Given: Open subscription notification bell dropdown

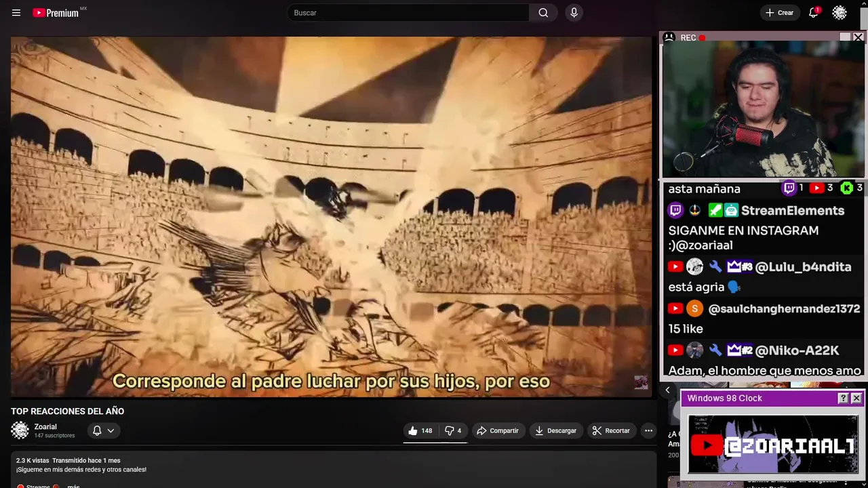Looking at the screenshot, I should [x=104, y=430].
